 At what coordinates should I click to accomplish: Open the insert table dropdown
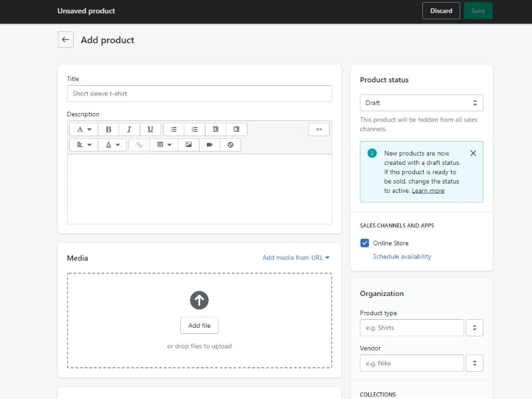[164, 144]
